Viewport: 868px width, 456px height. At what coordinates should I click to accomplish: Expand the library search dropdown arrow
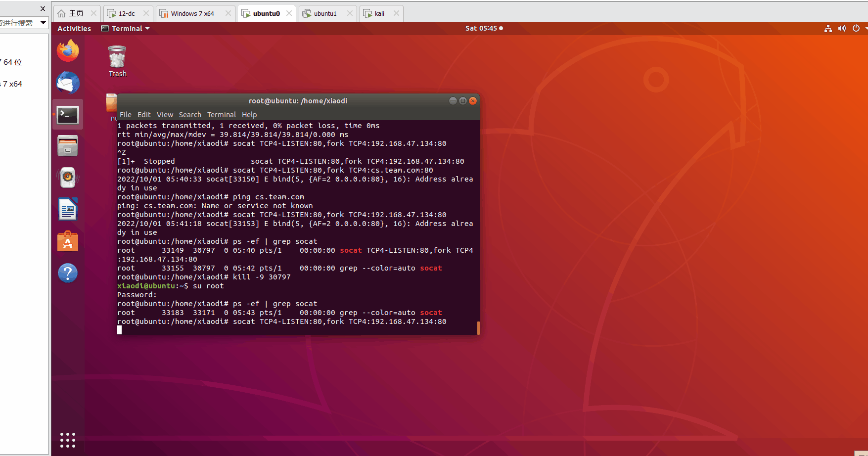(44, 23)
